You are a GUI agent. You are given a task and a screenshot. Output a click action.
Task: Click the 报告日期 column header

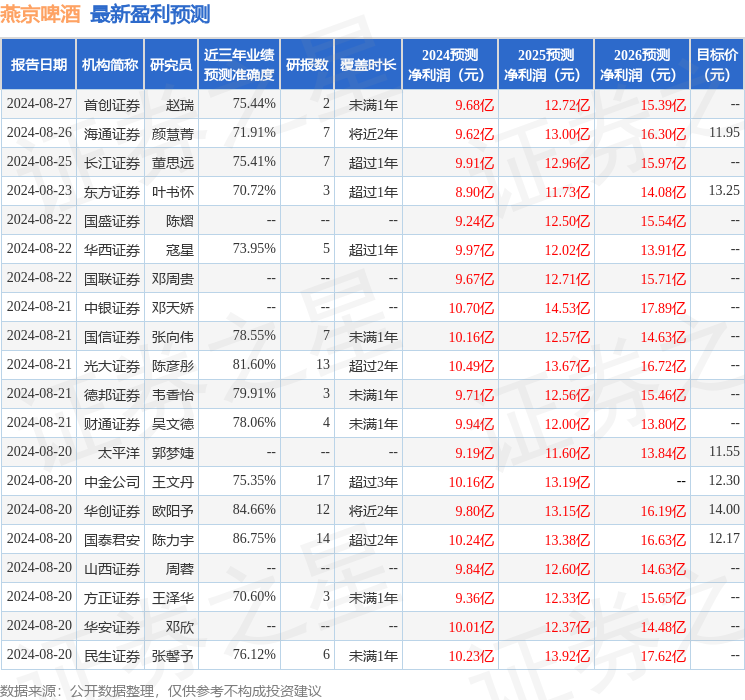tap(38, 64)
